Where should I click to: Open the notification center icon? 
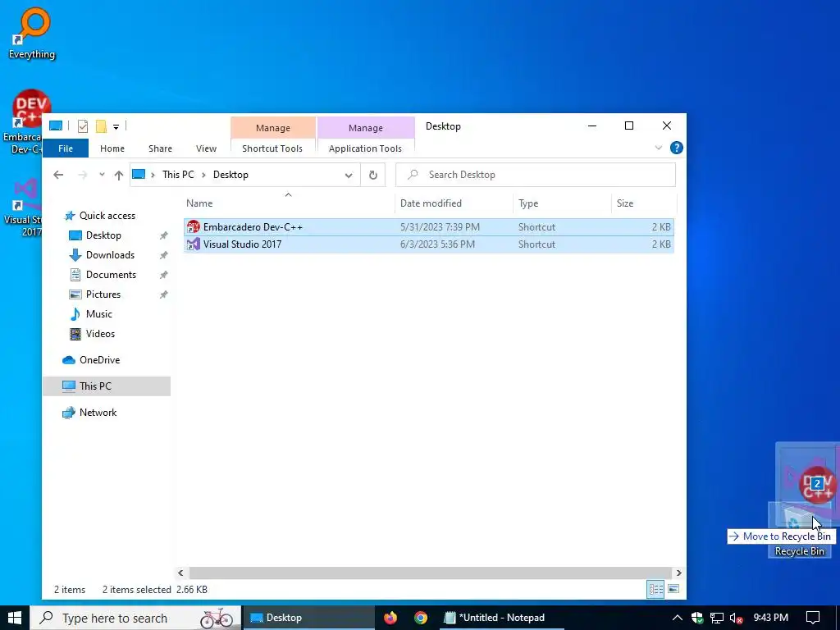coord(813,618)
